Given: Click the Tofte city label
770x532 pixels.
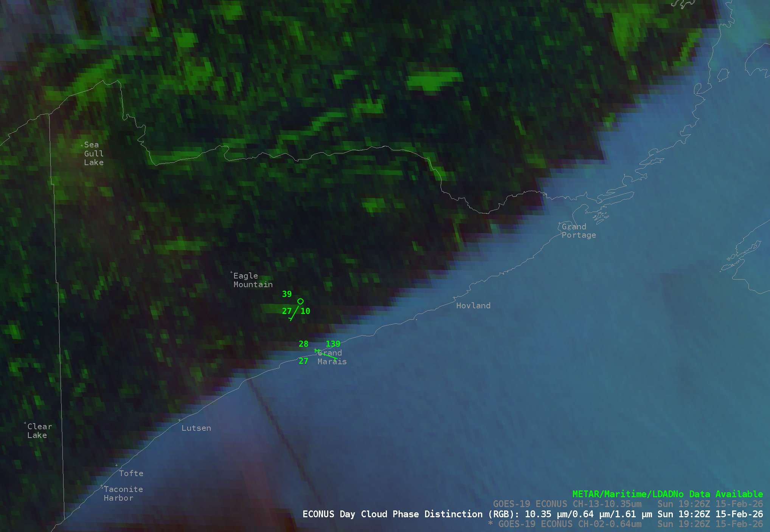Looking at the screenshot, I should 131,473.
